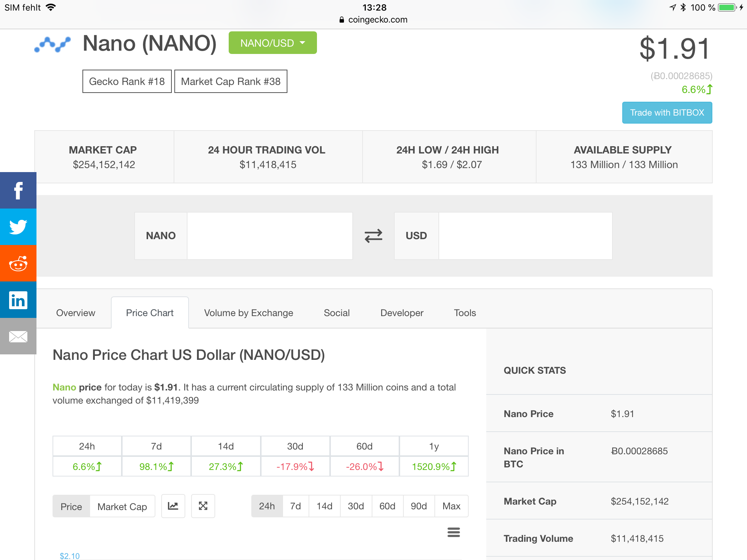Share page via Twitter icon
Viewport: 747px width, 560px height.
pos(18,227)
